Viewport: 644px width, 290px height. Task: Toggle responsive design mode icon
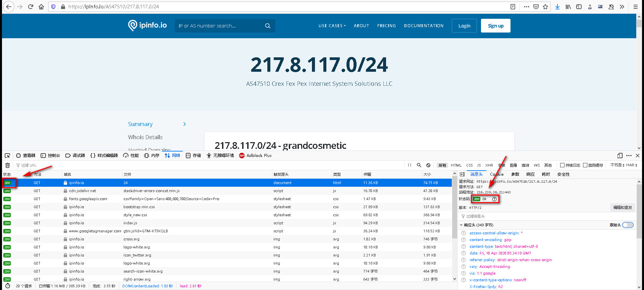tap(620, 156)
